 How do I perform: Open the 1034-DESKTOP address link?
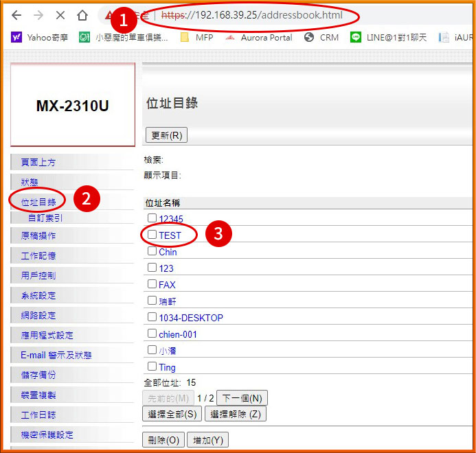click(x=191, y=318)
